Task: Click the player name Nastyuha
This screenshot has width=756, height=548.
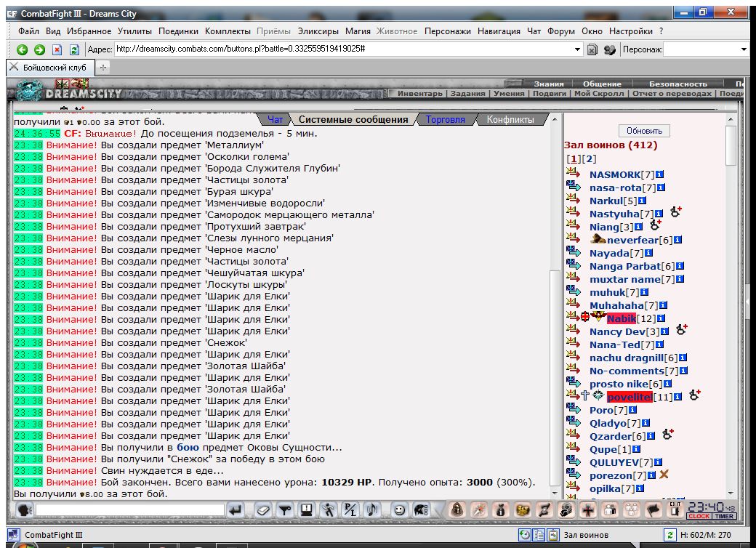Action: coord(614,214)
